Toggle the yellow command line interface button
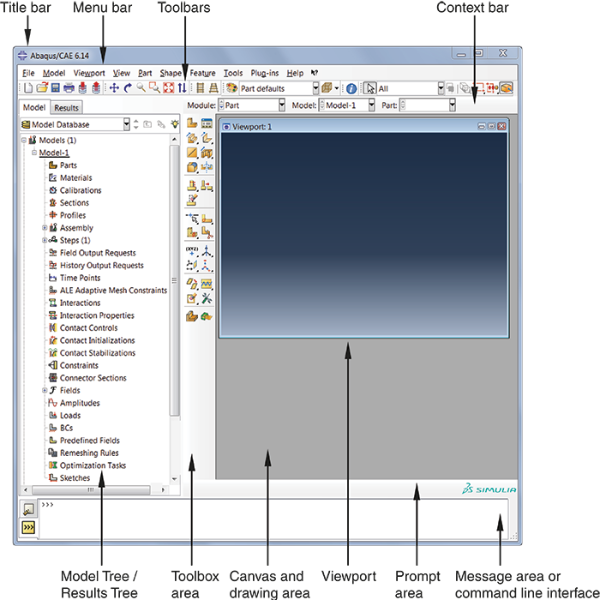Image resolution: width=600 pixels, height=600 pixels. pos(29,528)
